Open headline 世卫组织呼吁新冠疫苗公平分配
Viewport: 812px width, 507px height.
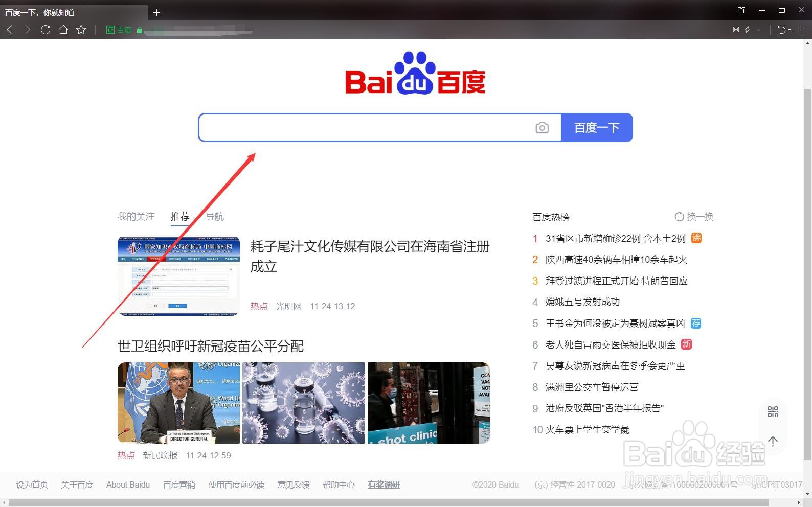coord(211,346)
